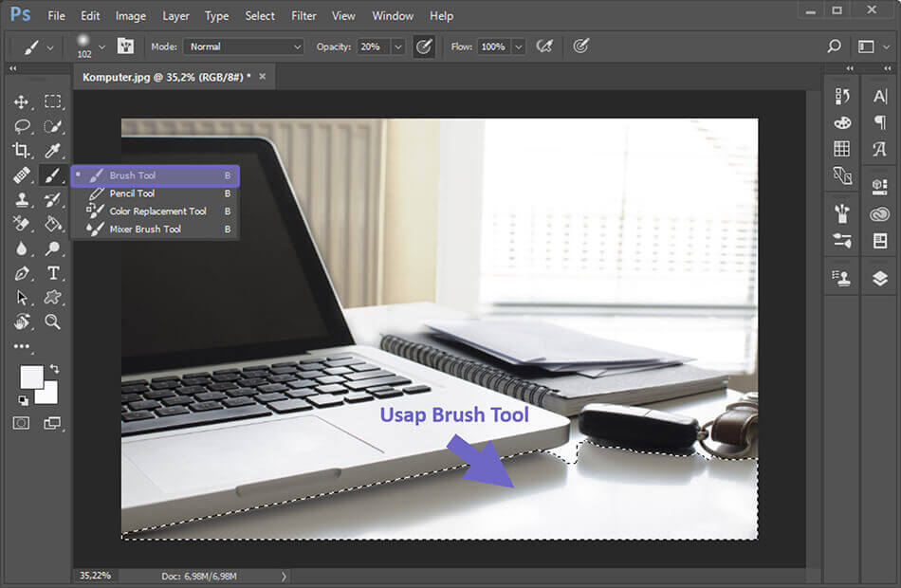Choose Pencil Tool from flyout
The image size is (901, 588).
[x=156, y=193]
